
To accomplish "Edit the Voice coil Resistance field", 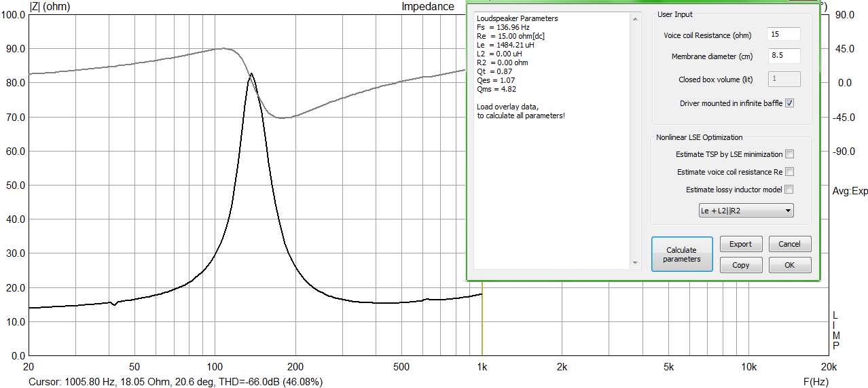I will 784,35.
